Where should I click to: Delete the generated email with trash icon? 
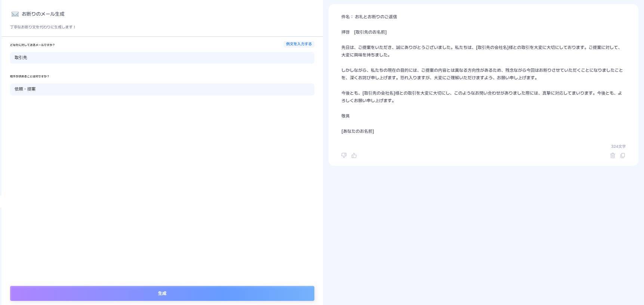(613, 155)
